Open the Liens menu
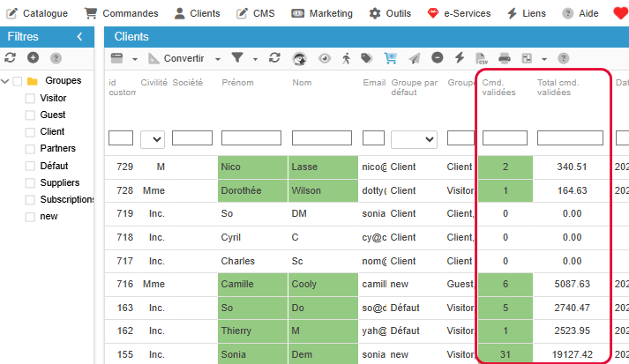 [x=526, y=13]
